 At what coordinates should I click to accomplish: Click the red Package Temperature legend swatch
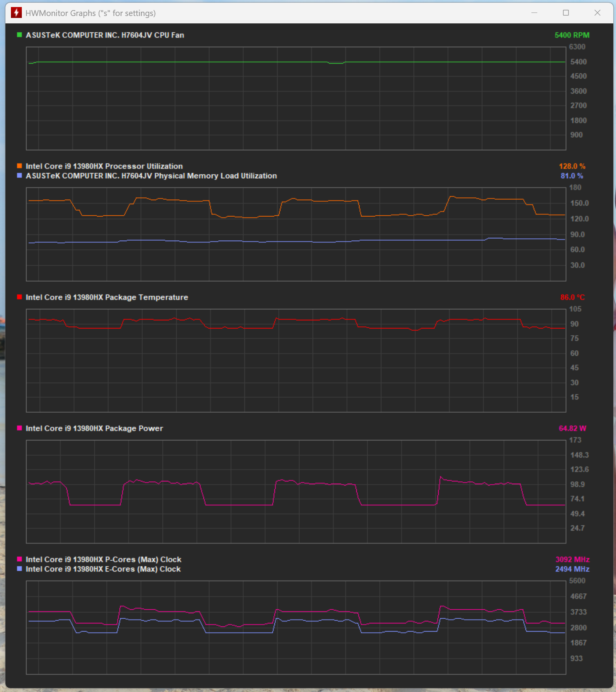pos(19,297)
